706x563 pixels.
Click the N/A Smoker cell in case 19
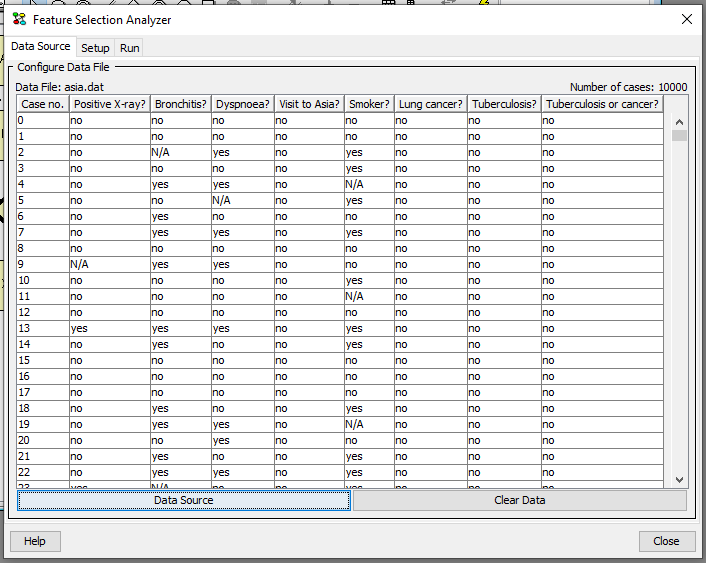(369, 424)
